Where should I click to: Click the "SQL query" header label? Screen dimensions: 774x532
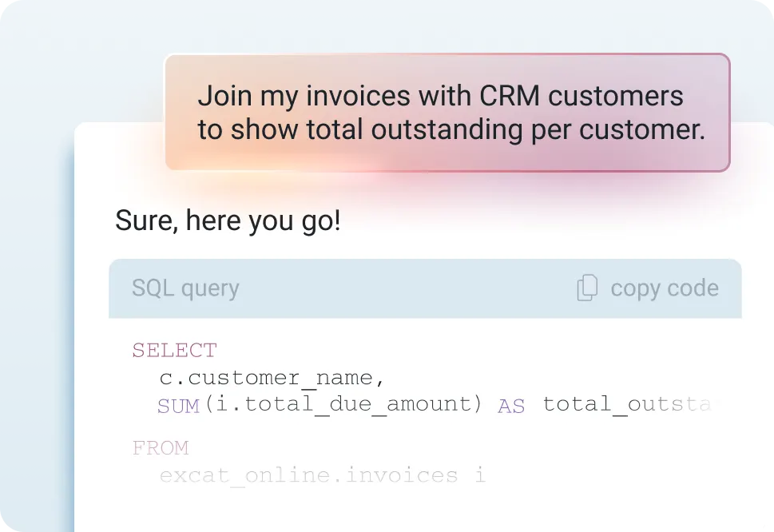point(185,288)
